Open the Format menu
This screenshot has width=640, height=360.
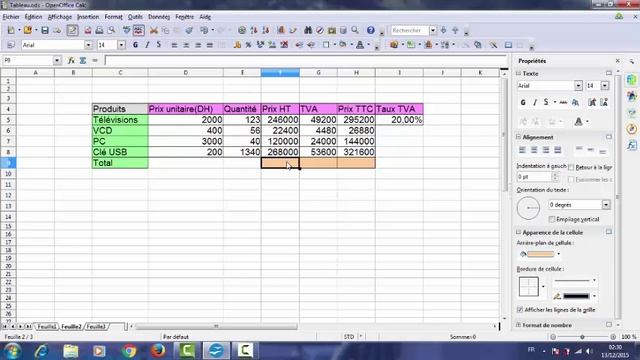pyautogui.click(x=113, y=17)
